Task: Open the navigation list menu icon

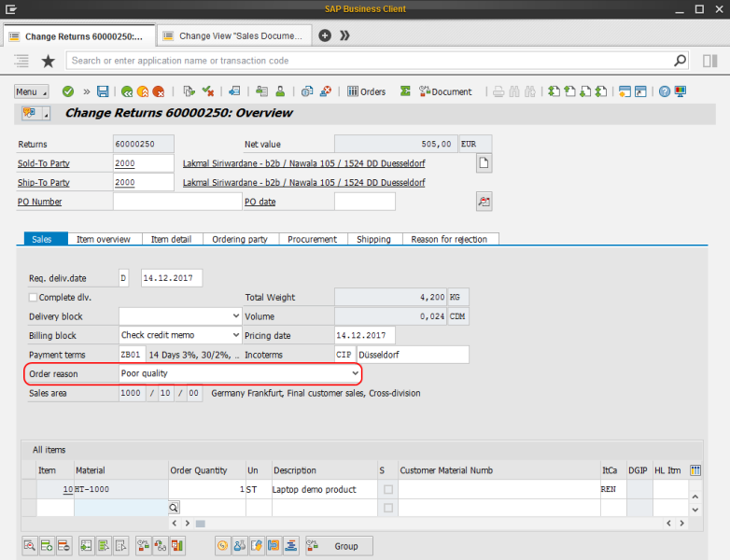Action: [x=21, y=61]
